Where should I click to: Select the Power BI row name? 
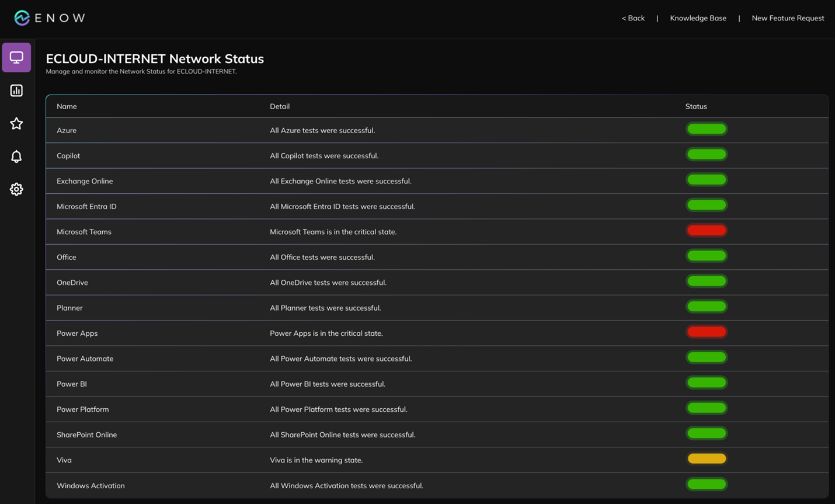tap(72, 384)
